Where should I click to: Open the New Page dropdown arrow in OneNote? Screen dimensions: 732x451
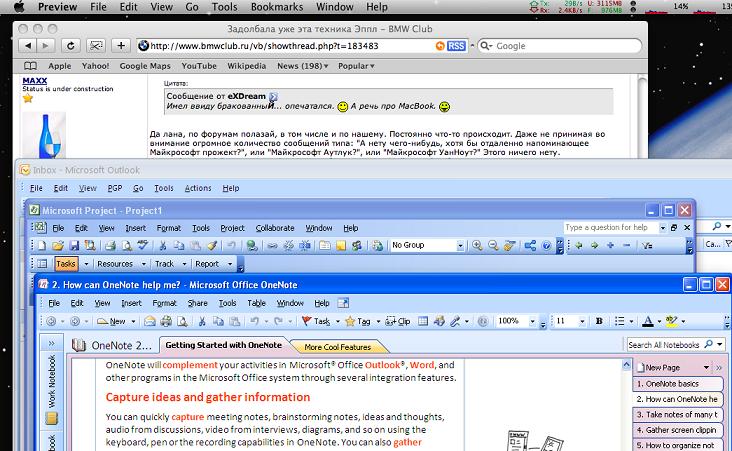pos(706,368)
